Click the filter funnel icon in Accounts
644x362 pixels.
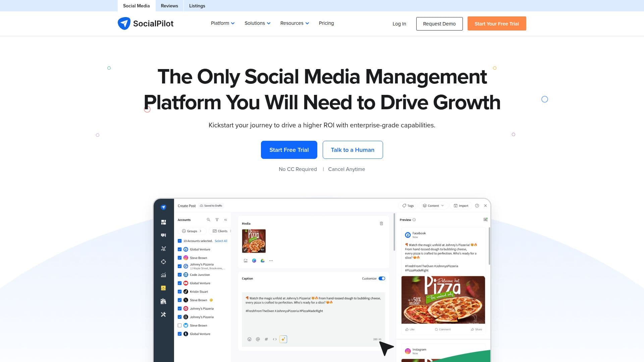coord(217,220)
